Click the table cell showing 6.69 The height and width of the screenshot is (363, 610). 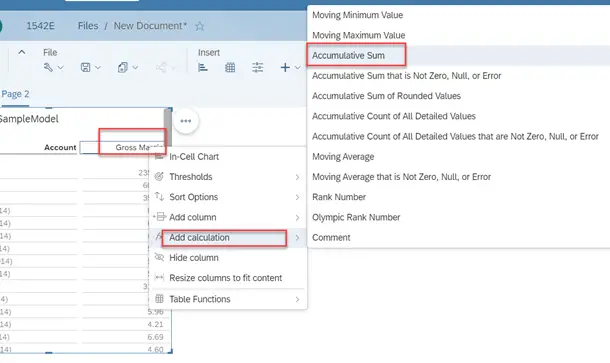point(156,337)
